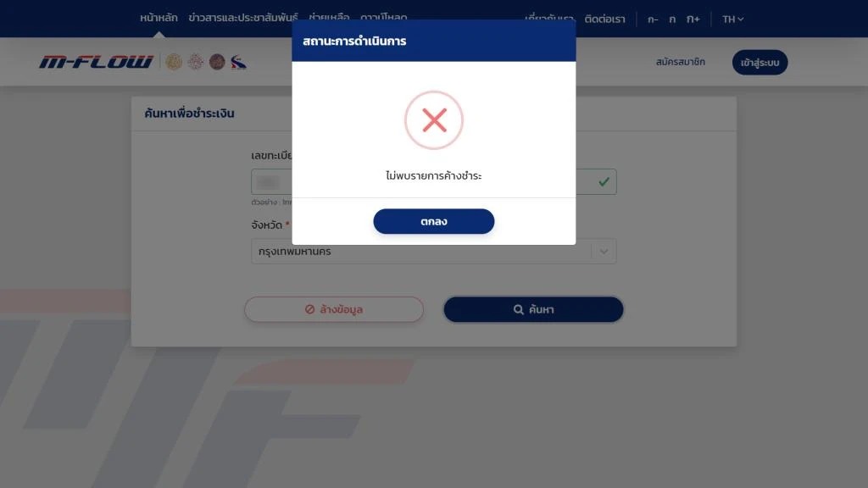Go to หน้าหลัก menu item

point(159,18)
